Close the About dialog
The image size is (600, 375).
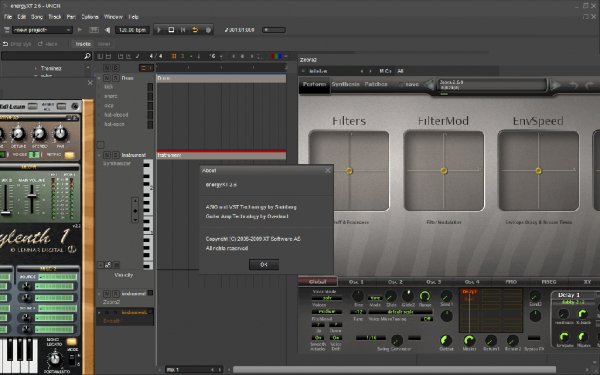(x=328, y=171)
